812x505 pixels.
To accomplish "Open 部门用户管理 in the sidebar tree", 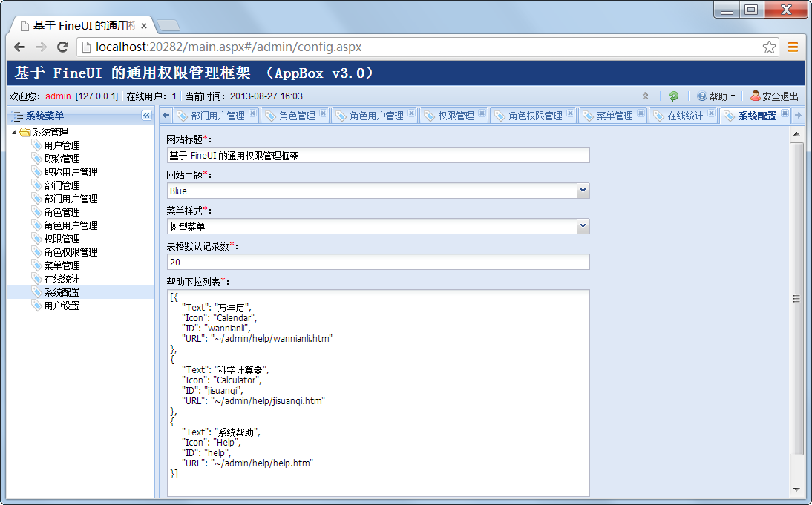I will tap(71, 199).
